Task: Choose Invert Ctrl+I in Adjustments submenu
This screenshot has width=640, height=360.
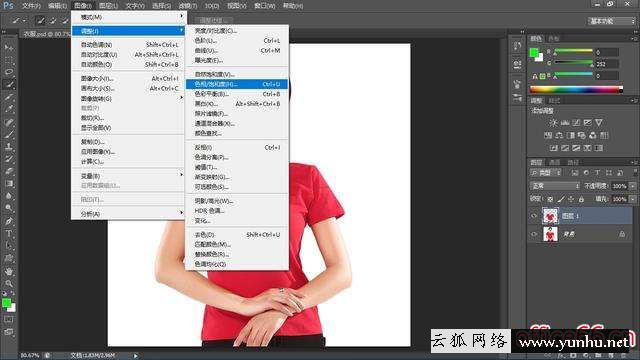Action: click(x=237, y=147)
